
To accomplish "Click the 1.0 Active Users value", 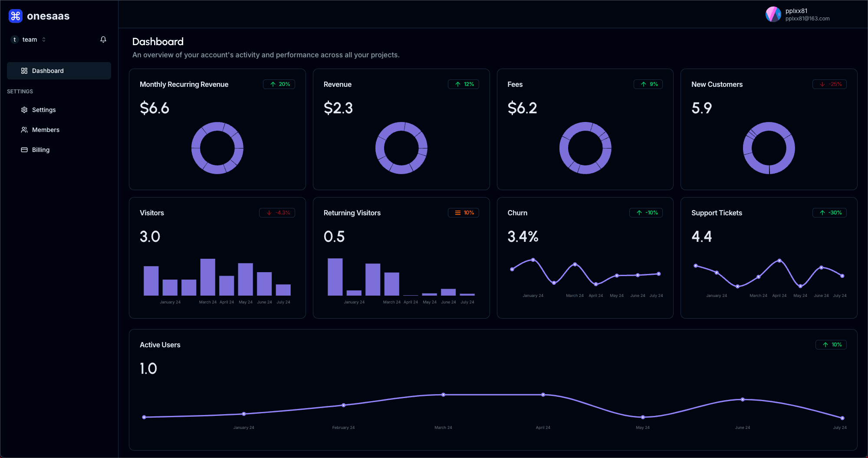I will pyautogui.click(x=148, y=369).
